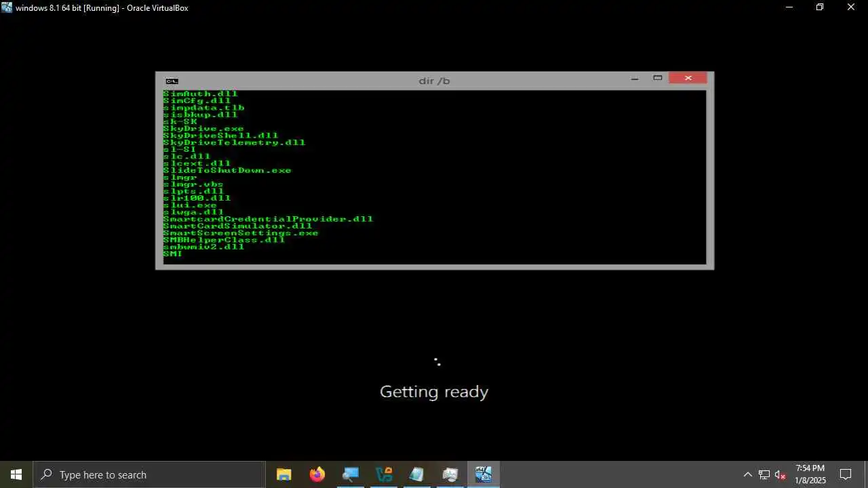This screenshot has width=868, height=488.
Task: Click the muted volume tray icon
Action: tap(781, 474)
